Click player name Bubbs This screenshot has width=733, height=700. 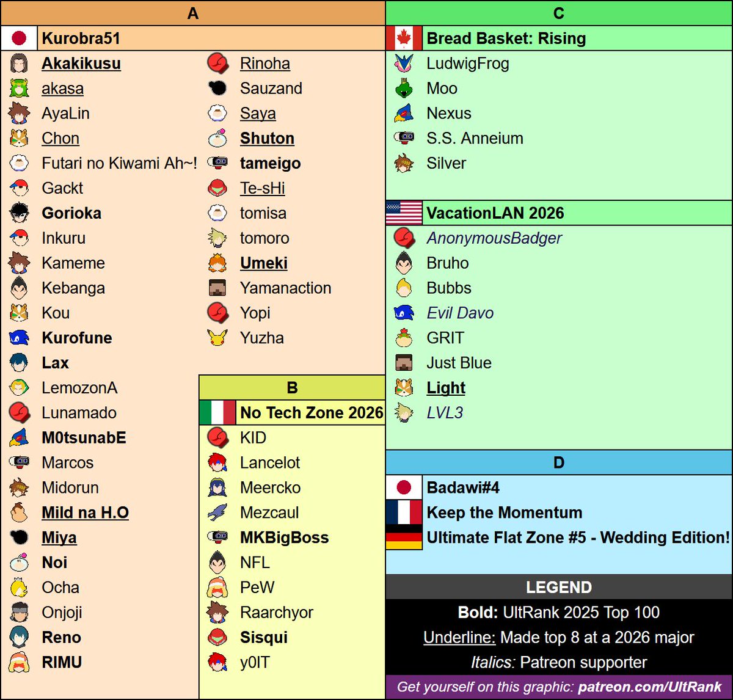click(x=449, y=288)
